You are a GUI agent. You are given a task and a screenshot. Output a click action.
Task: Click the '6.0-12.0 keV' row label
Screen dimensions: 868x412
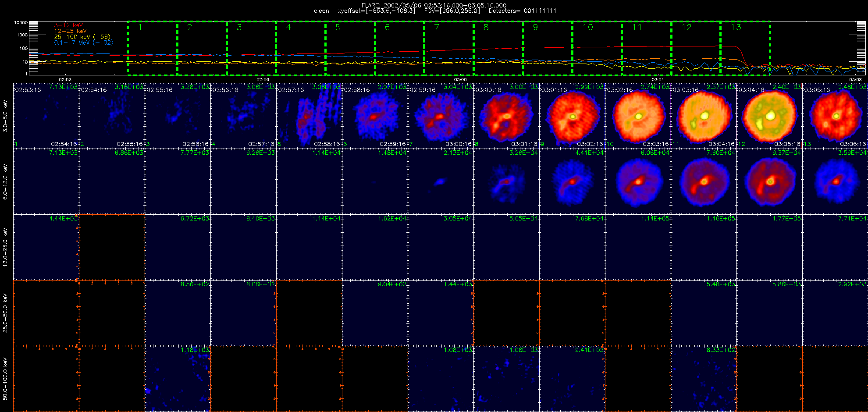5,181
